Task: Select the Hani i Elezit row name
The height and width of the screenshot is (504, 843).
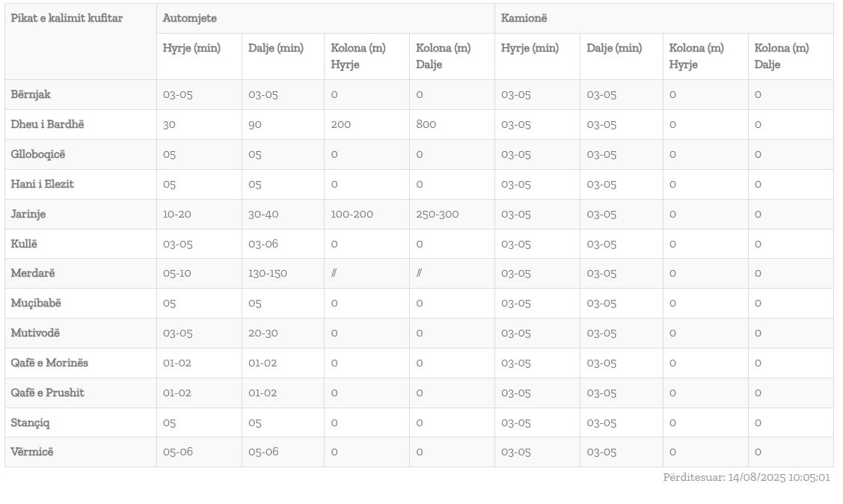Action: 43,184
